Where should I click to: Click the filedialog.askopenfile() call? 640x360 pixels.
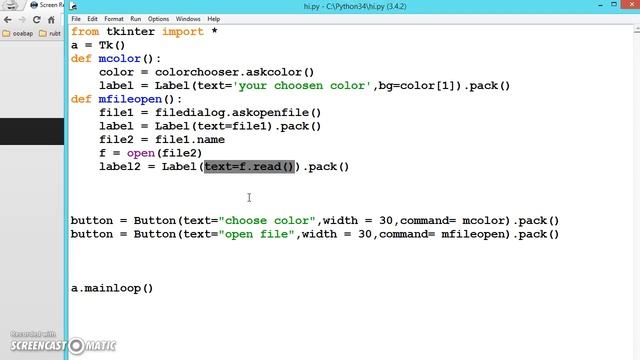point(238,113)
